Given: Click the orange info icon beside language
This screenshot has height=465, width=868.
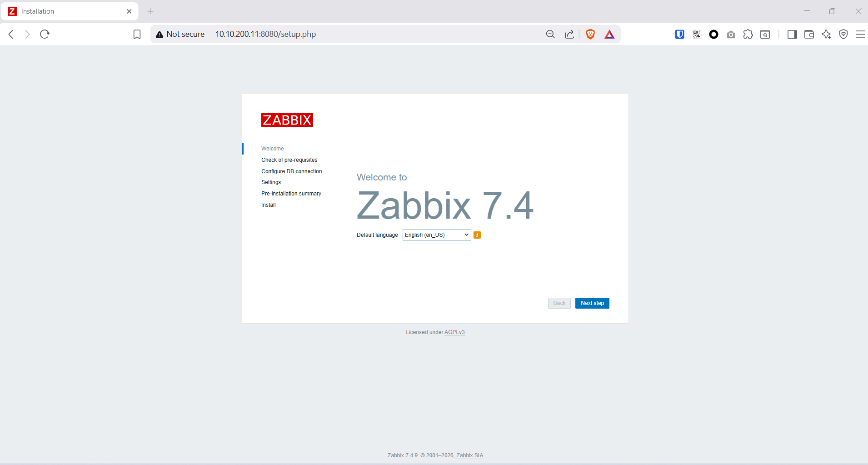Looking at the screenshot, I should (x=477, y=235).
